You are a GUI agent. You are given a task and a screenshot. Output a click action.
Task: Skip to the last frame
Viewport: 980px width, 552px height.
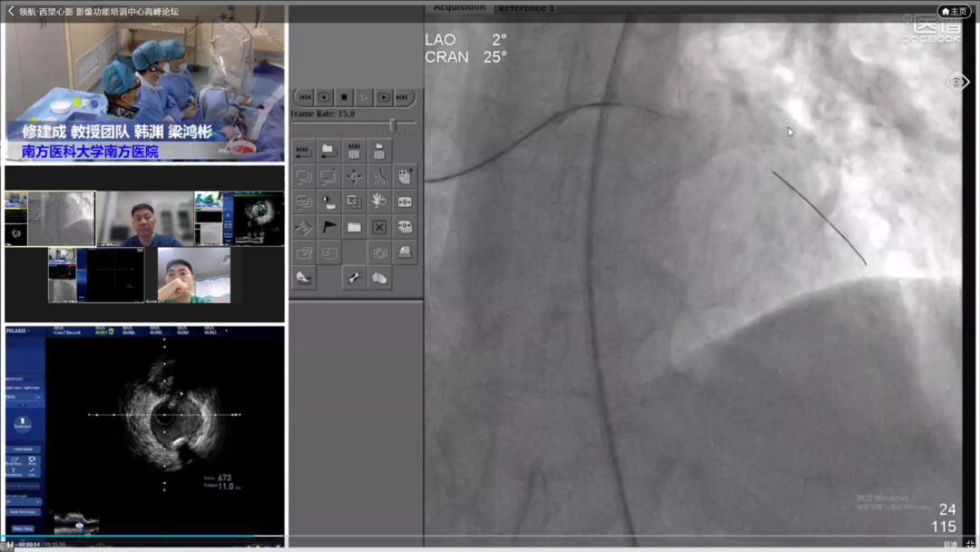click(x=404, y=97)
